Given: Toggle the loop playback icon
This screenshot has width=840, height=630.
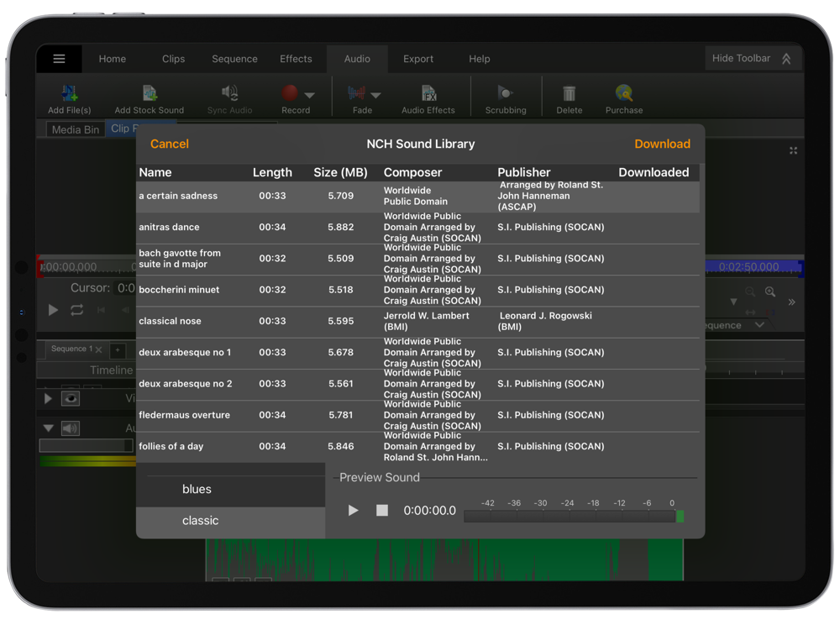Looking at the screenshot, I should 76,310.
